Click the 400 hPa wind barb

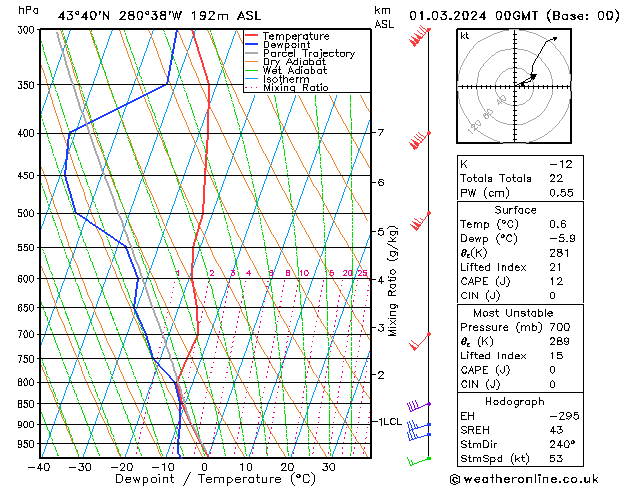click(420, 140)
